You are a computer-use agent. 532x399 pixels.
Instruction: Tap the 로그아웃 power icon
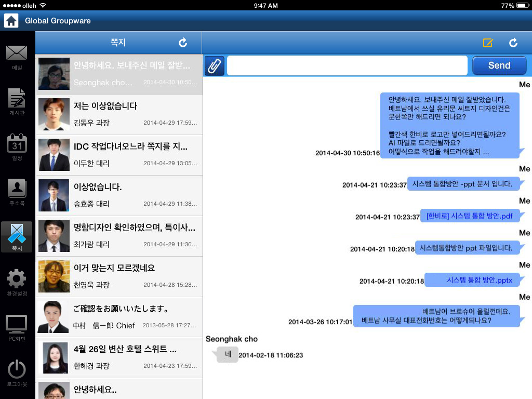point(17,373)
